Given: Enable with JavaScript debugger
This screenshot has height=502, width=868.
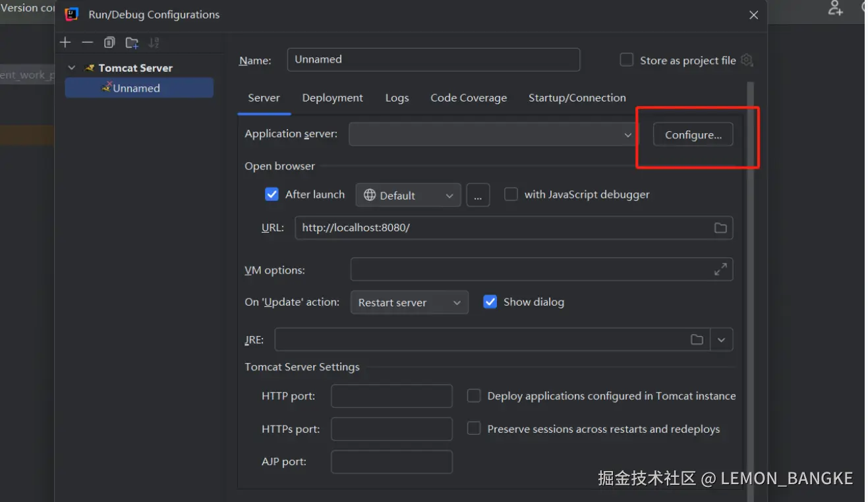Looking at the screenshot, I should click(511, 194).
